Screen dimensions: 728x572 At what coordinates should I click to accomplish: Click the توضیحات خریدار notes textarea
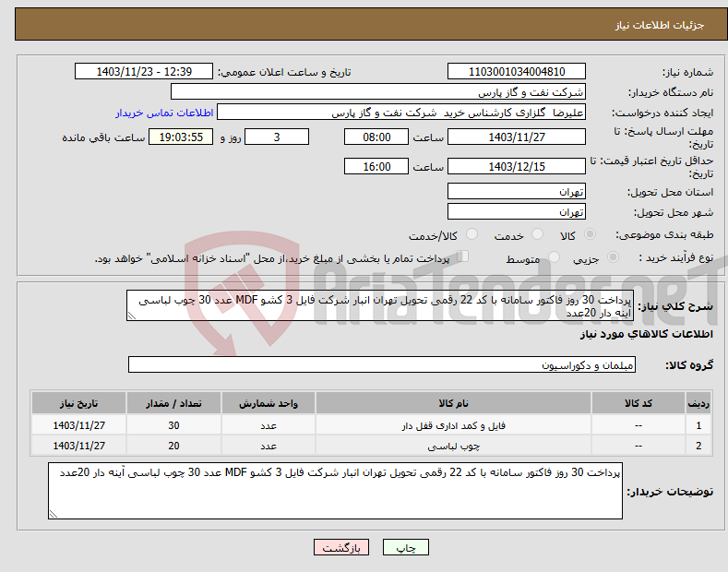pyautogui.click(x=335, y=491)
